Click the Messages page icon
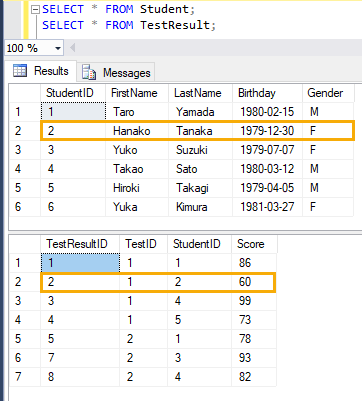The width and height of the screenshot is (362, 401). point(89,72)
